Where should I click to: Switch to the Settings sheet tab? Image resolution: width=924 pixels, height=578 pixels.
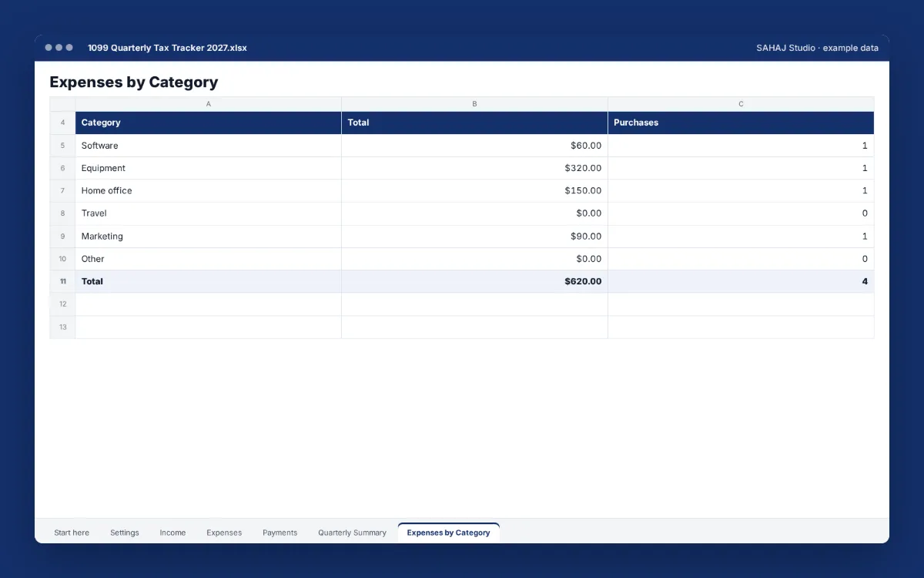(x=125, y=533)
